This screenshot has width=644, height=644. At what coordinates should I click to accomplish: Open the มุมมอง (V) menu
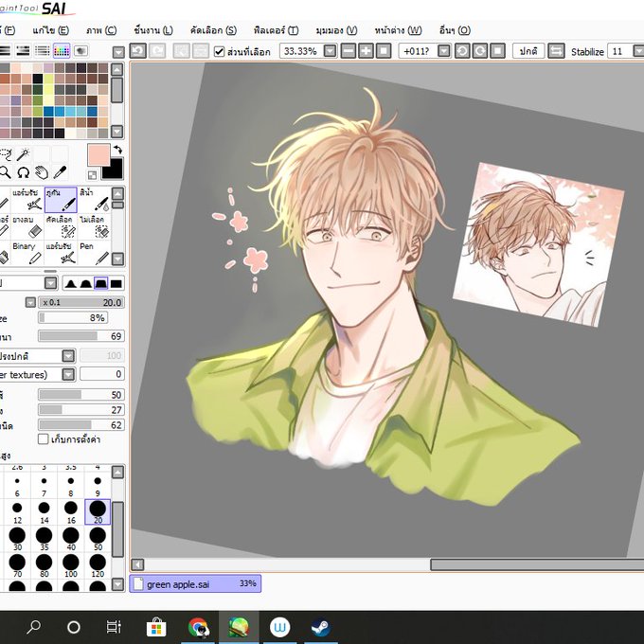coord(336,30)
